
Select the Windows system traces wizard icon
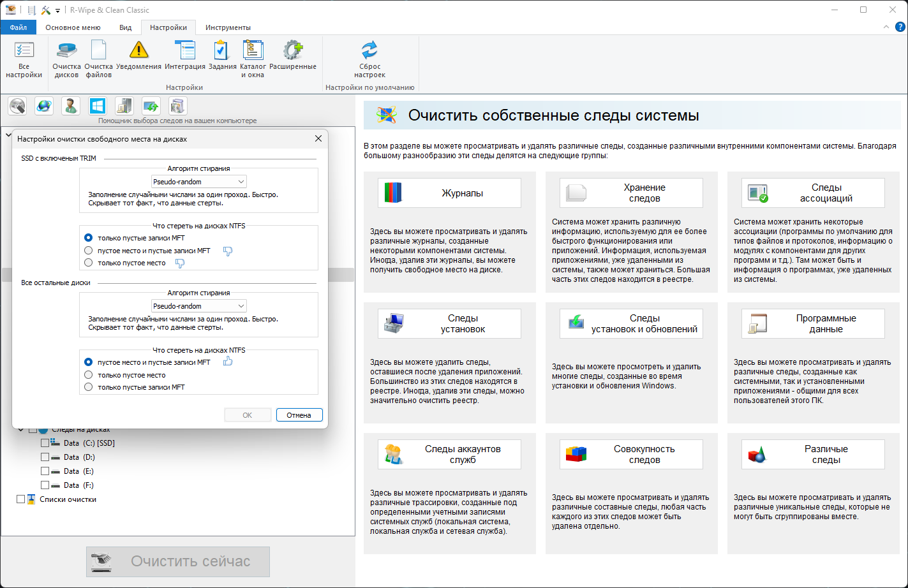coord(98,106)
